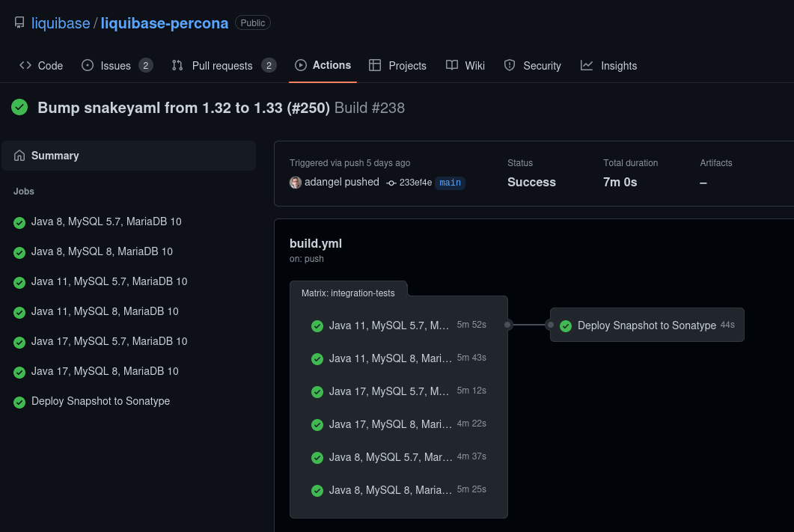Click the Pull requests branch icon
This screenshot has width=794, height=532.
(177, 65)
